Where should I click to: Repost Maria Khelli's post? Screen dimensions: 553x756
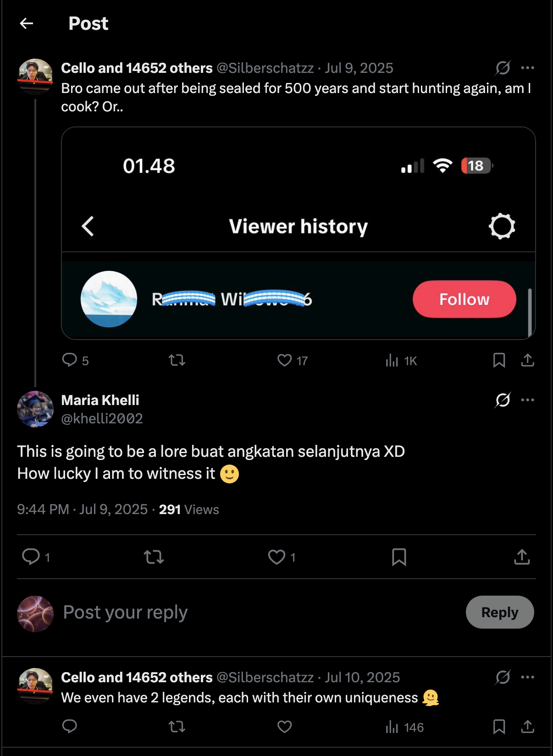(154, 557)
